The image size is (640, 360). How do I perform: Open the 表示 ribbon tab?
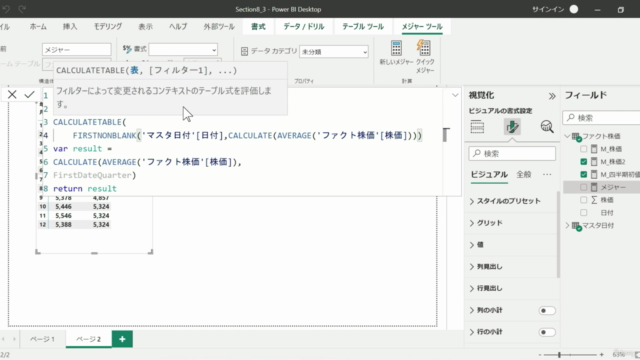[145, 27]
